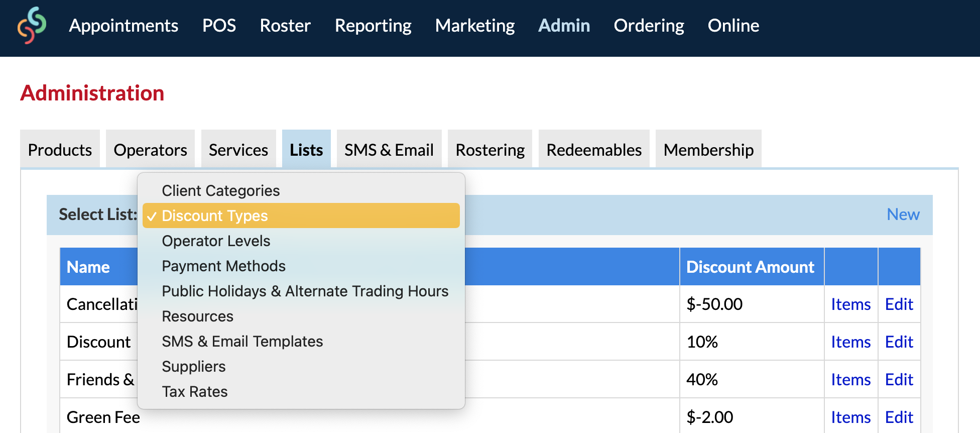
Task: Select the Lists tab
Action: [x=306, y=149]
